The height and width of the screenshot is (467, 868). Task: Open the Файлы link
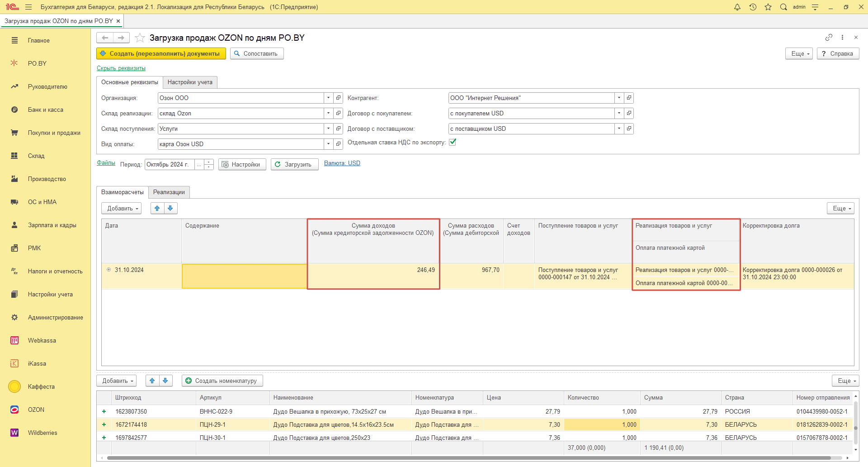click(106, 163)
